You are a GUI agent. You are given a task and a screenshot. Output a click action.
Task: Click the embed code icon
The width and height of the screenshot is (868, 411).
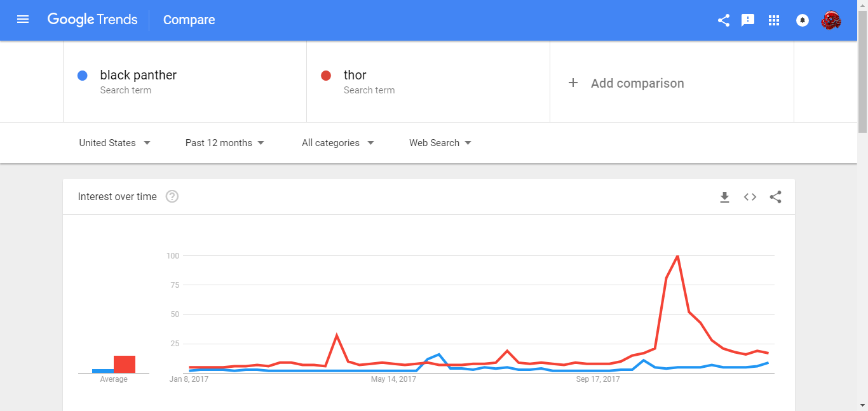tap(750, 197)
